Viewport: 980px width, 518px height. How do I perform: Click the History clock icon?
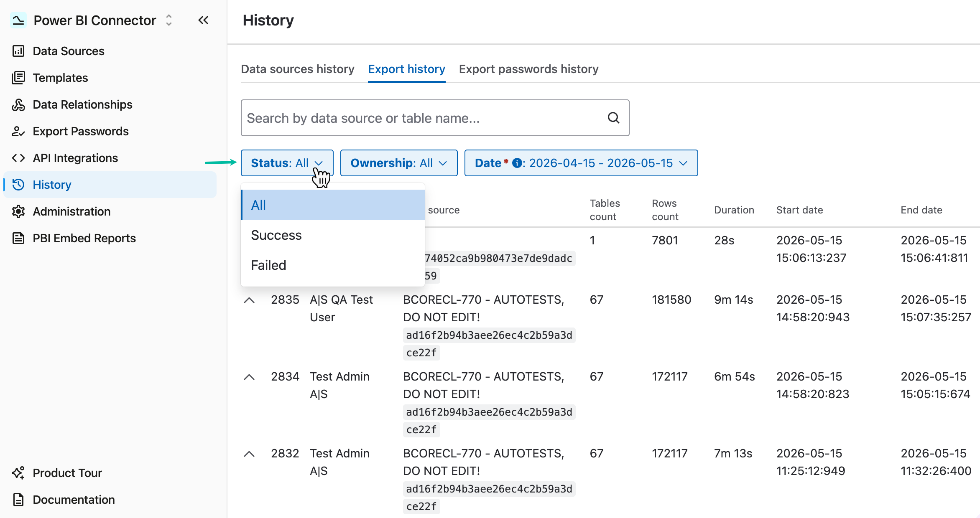pyautogui.click(x=18, y=185)
